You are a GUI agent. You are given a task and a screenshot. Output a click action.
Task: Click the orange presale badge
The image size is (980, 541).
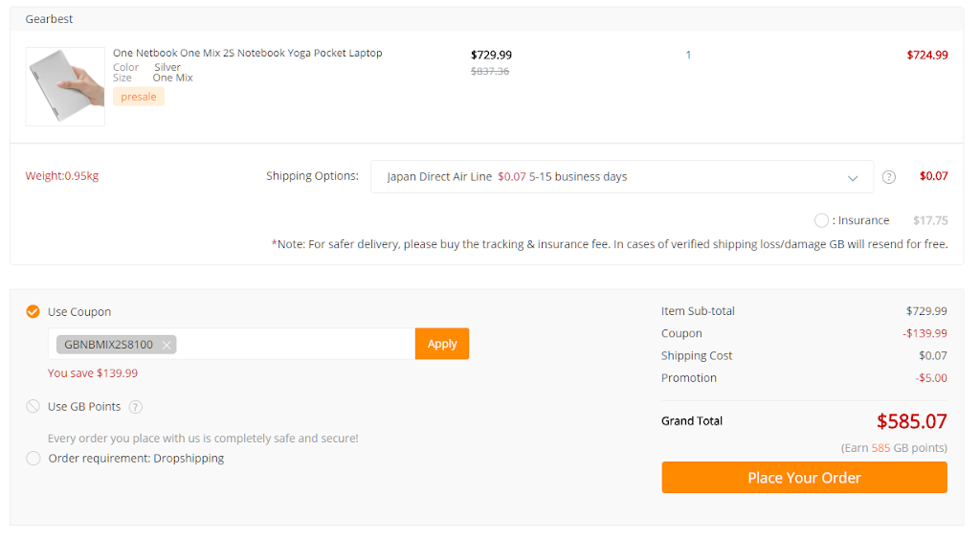pos(139,97)
